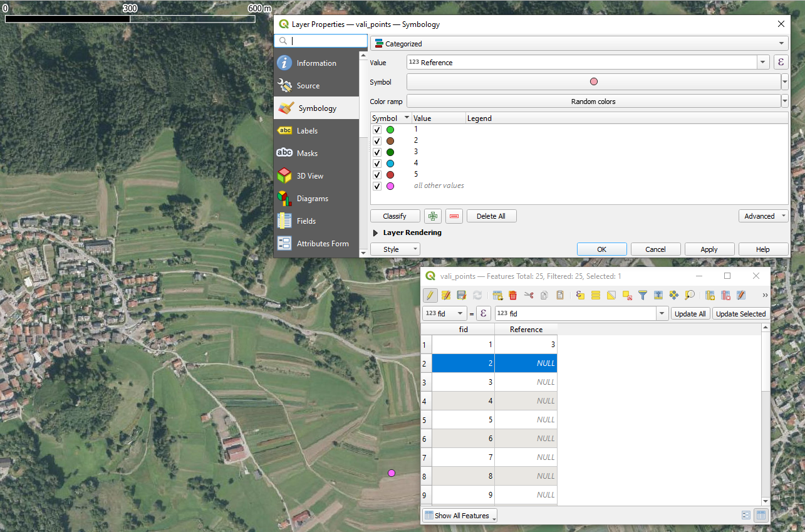This screenshot has height=532, width=805.
Task: Switch to the Labels tab
Action: pos(307,131)
